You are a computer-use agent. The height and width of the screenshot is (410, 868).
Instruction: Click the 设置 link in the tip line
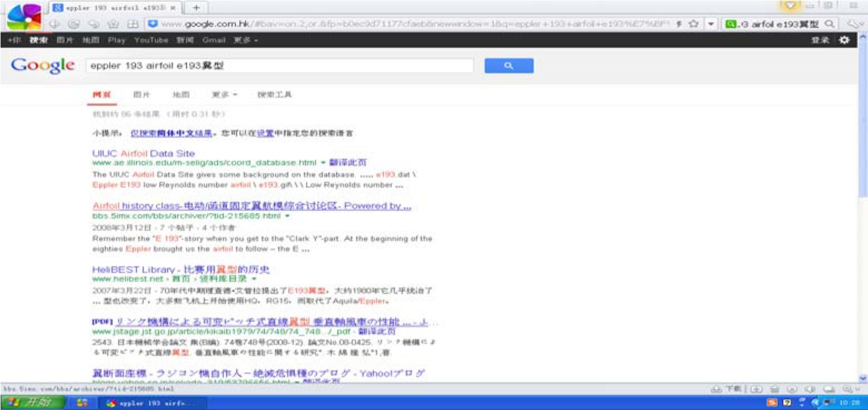pyautogui.click(x=265, y=133)
